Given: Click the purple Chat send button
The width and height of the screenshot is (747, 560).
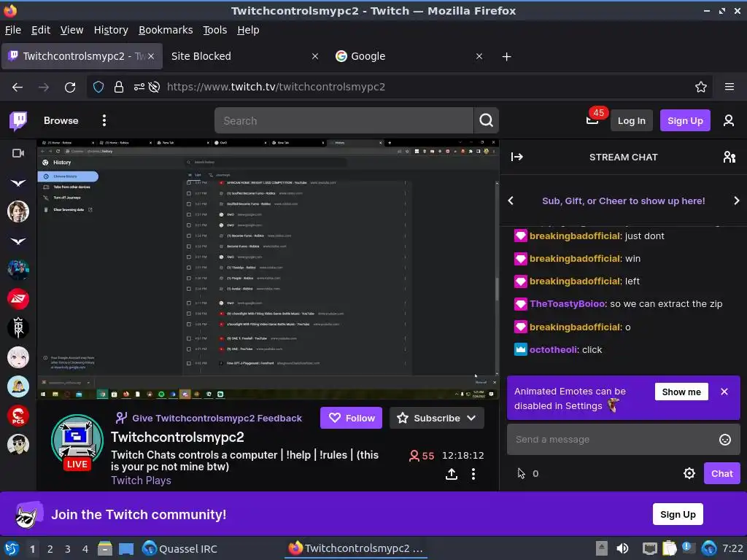Looking at the screenshot, I should tap(721, 473).
